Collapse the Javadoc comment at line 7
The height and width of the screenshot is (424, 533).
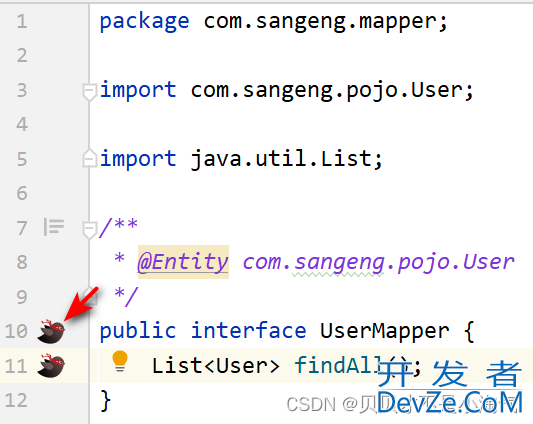(x=89, y=230)
